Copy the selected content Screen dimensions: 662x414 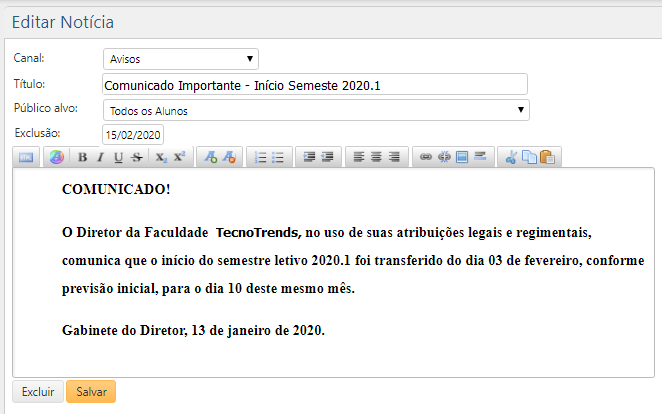coord(529,157)
